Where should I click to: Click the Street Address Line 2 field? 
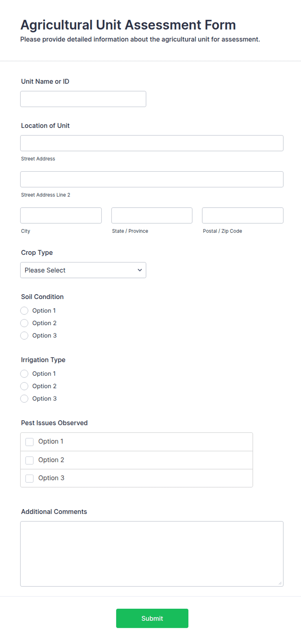coord(152,179)
